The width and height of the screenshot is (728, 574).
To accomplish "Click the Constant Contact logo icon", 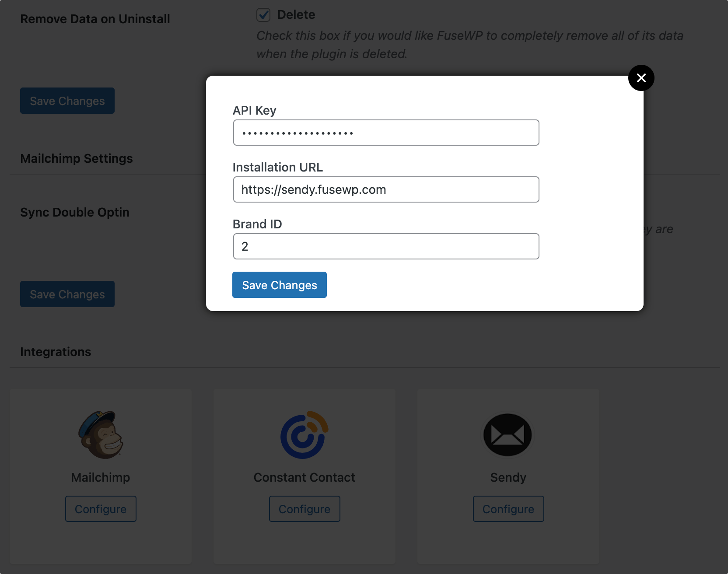I will click(304, 435).
